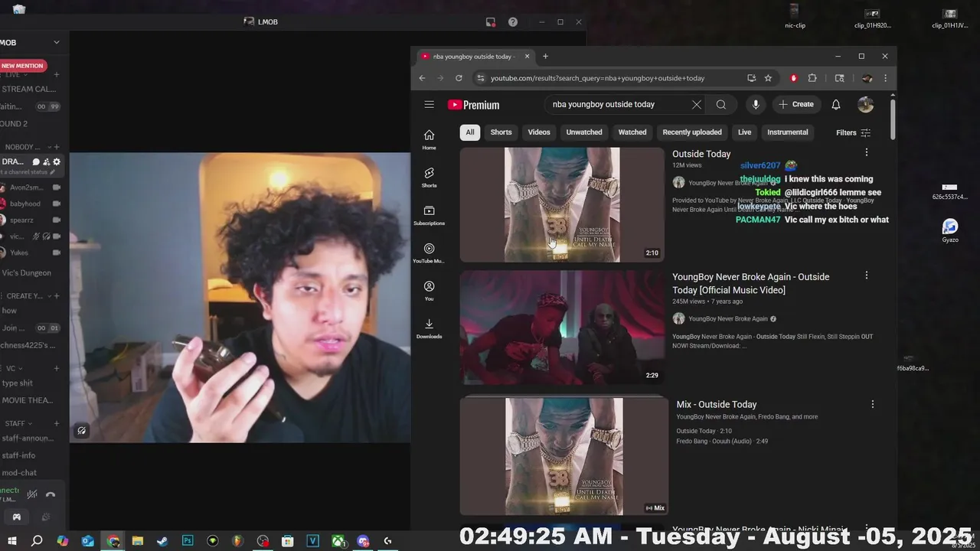Click the Create button on YouTube
The height and width of the screenshot is (551, 980).
click(796, 105)
